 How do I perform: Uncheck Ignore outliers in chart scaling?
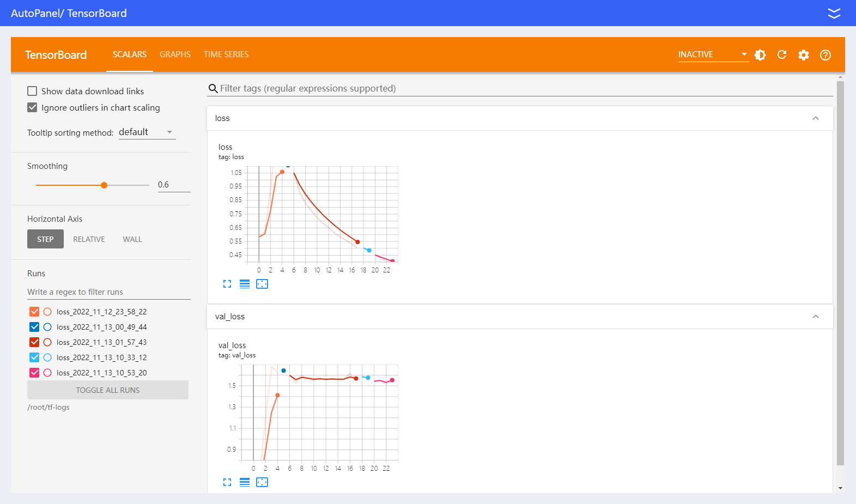(32, 107)
